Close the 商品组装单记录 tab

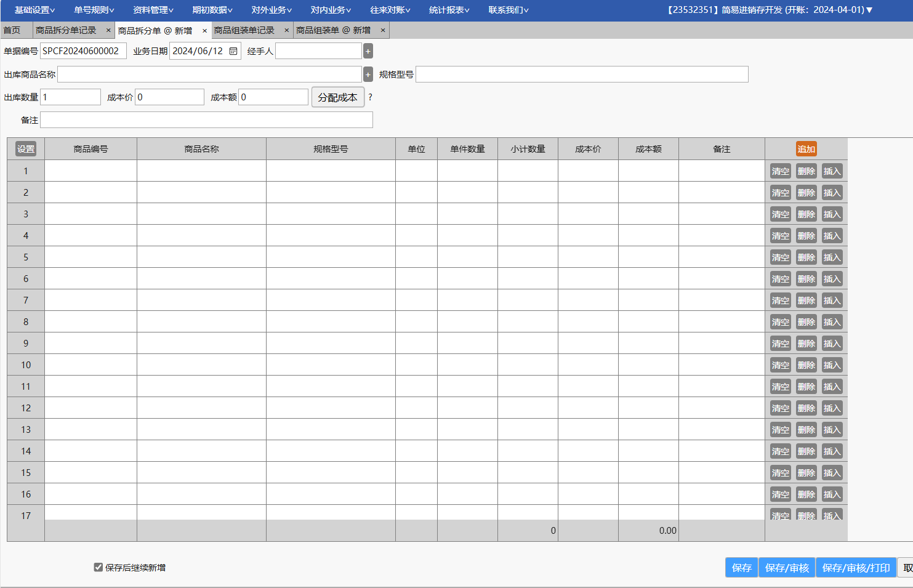pyautogui.click(x=286, y=30)
